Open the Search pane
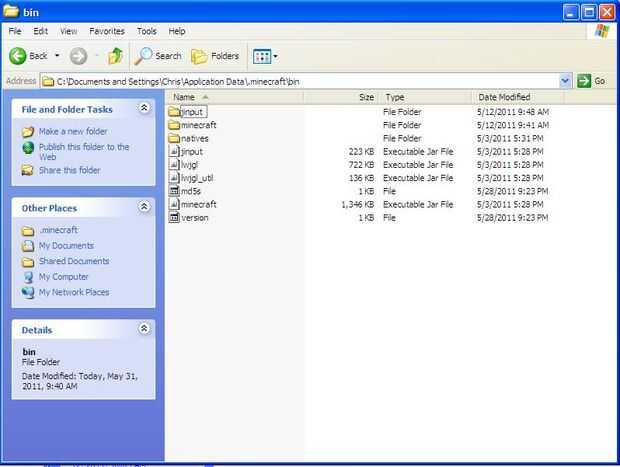Image resolution: width=620 pixels, height=467 pixels. (x=158, y=56)
